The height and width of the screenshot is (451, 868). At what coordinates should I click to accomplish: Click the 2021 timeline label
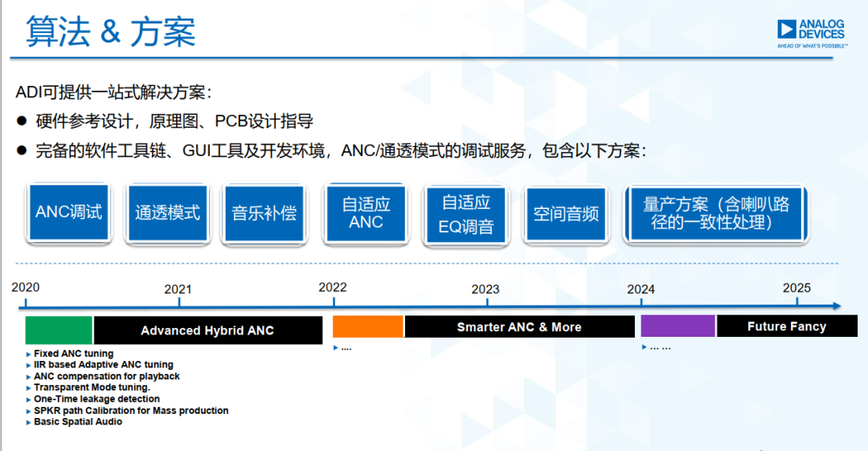tap(178, 289)
